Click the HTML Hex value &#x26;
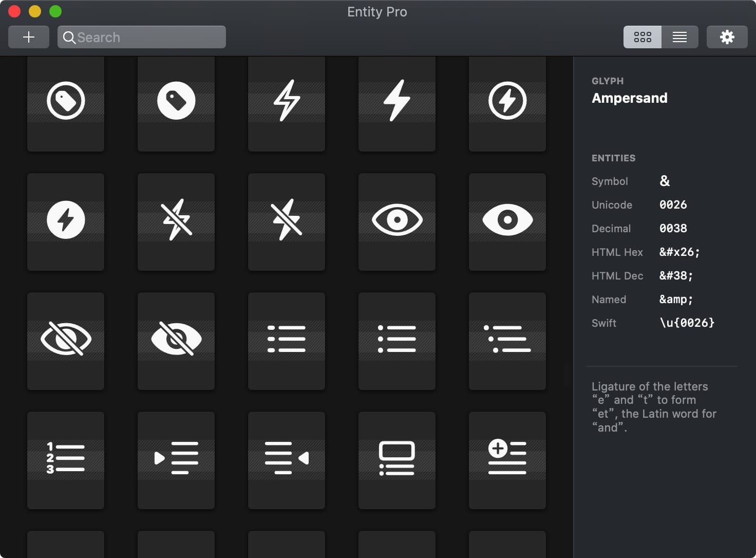The height and width of the screenshot is (558, 756). point(679,252)
